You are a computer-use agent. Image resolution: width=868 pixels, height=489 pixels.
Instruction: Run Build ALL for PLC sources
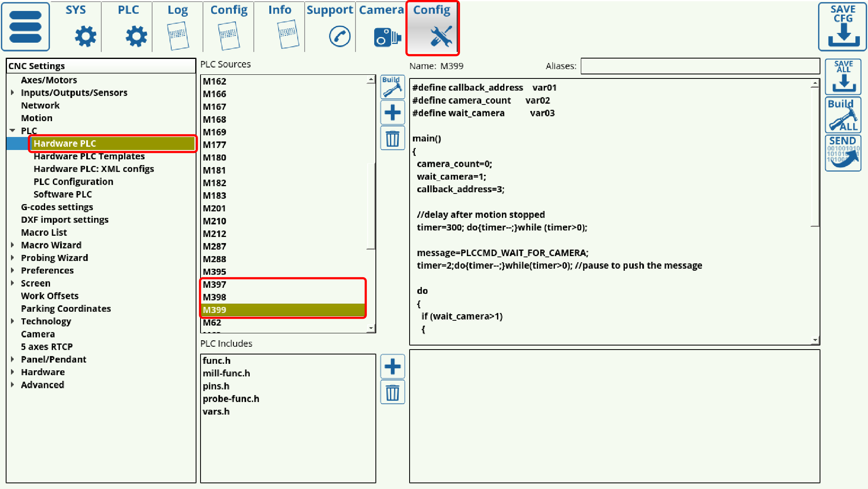pyautogui.click(x=843, y=115)
